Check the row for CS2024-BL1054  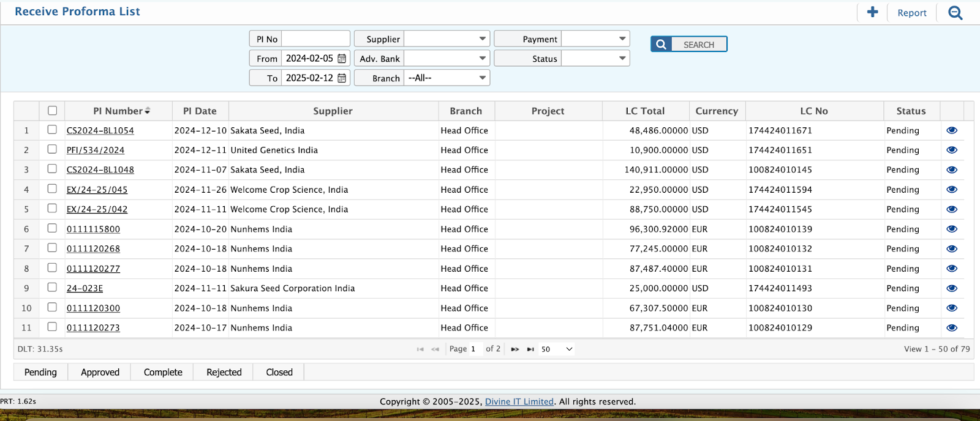52,130
